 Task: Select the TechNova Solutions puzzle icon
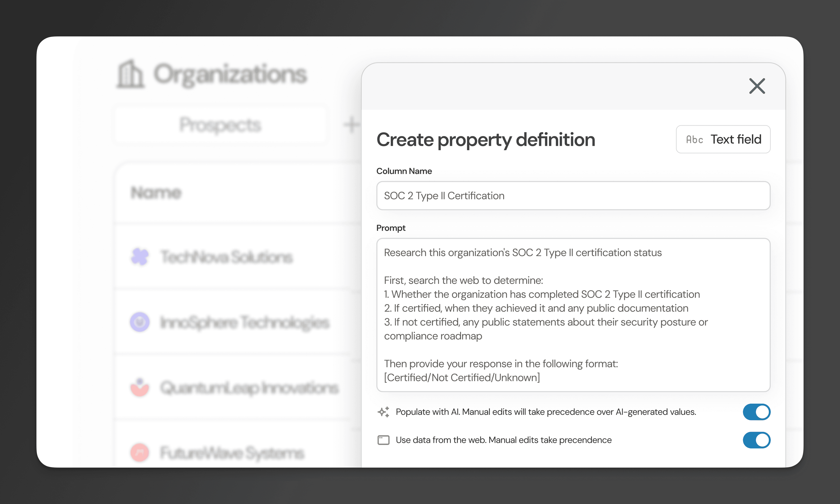[140, 257]
